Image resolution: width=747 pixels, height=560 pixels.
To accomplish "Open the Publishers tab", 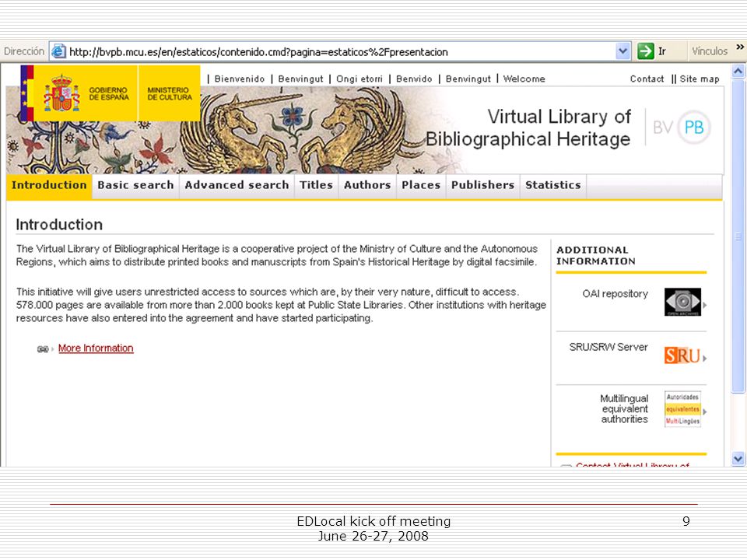I will (x=482, y=185).
